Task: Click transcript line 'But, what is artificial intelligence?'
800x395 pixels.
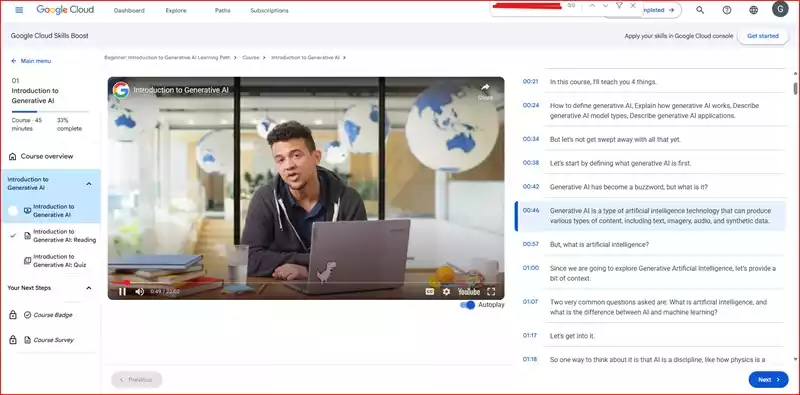Action: click(599, 244)
